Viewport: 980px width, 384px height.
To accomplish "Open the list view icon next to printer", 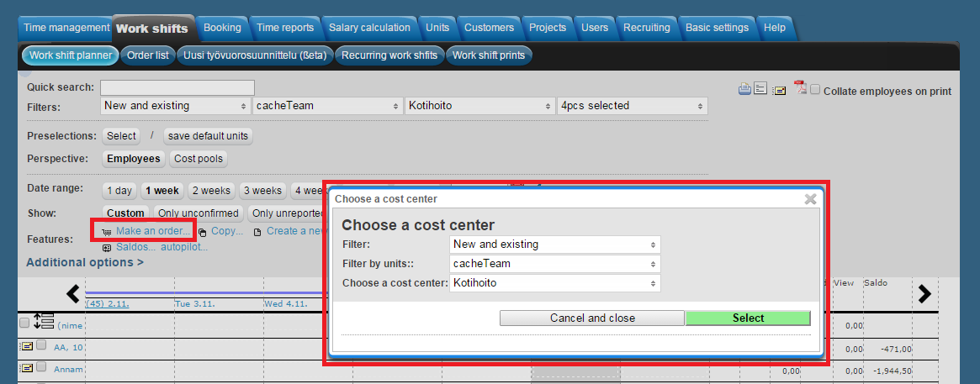I will [760, 90].
